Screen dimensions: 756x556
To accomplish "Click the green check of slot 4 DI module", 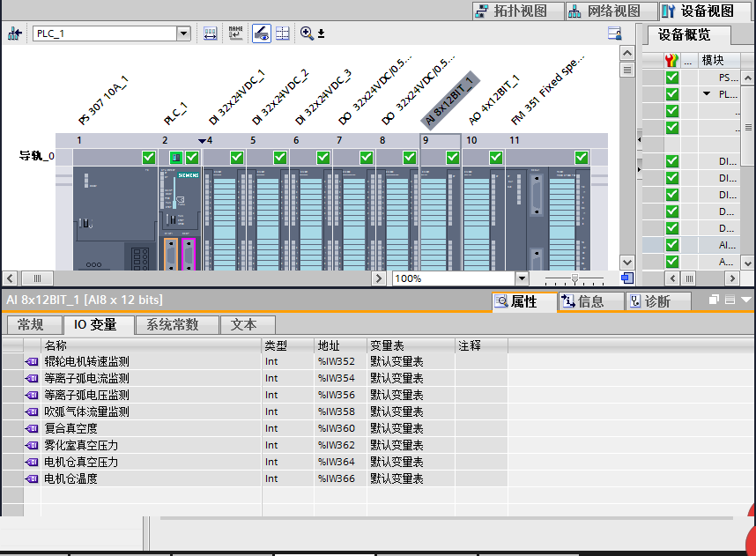I will [x=237, y=157].
